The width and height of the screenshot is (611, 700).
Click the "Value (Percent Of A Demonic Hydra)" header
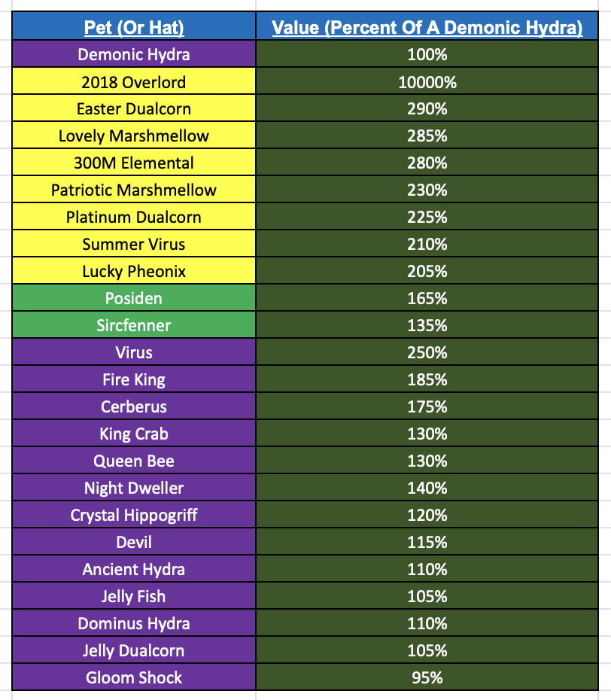coord(427,28)
